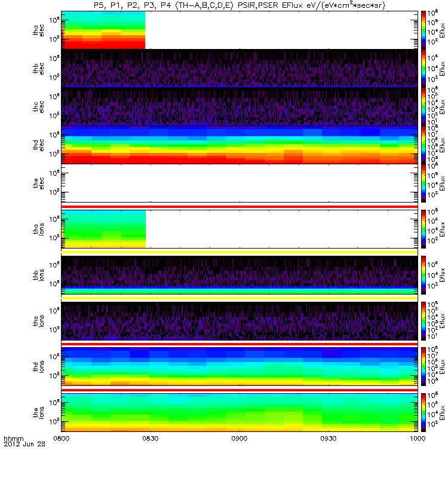Select the 'tha ions' panel label
Screen dimensions: 448x478
coord(38,229)
